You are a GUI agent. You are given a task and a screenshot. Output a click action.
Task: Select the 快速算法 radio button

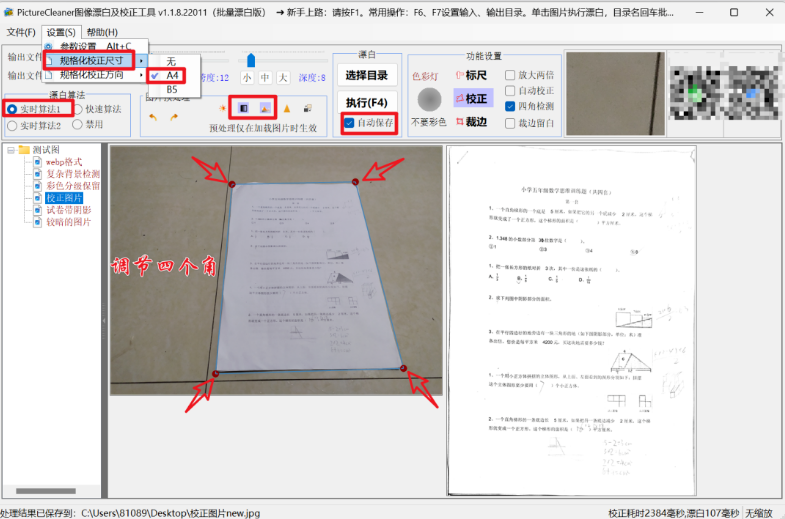78,109
